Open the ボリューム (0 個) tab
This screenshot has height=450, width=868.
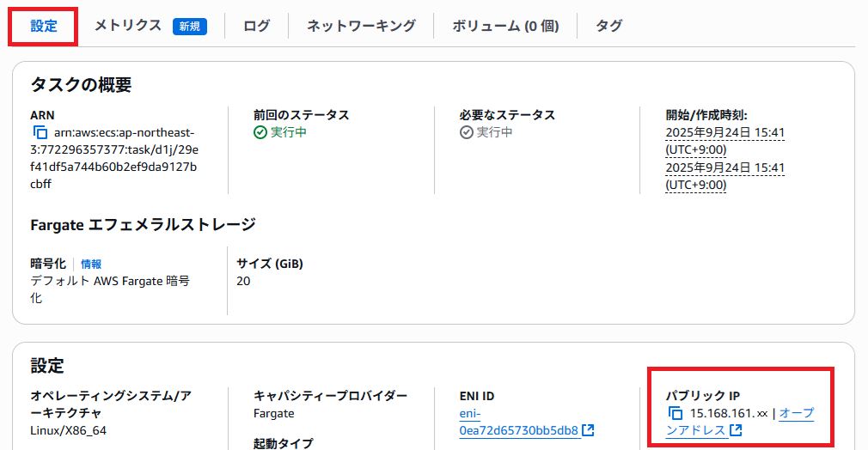[505, 26]
